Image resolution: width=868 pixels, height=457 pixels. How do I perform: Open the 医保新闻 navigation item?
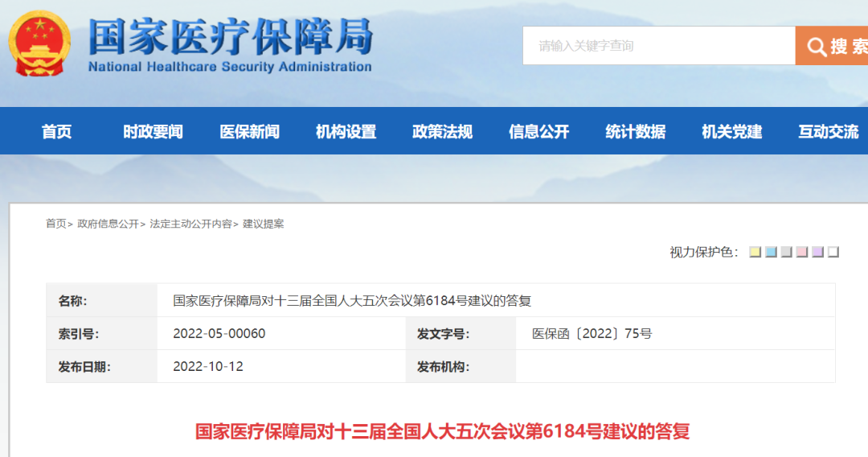(x=249, y=131)
